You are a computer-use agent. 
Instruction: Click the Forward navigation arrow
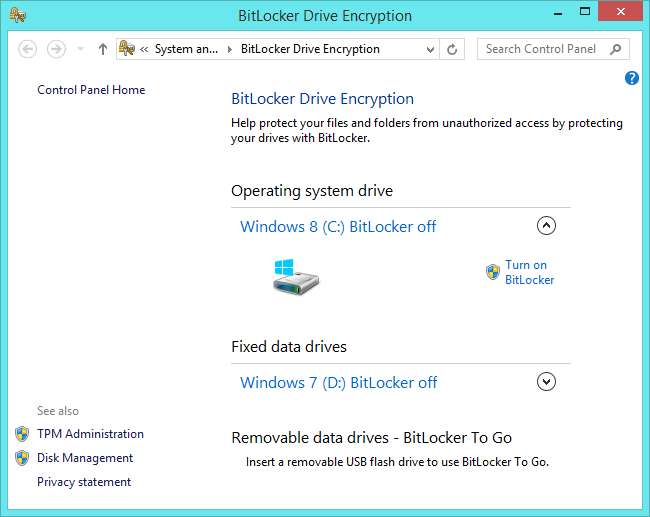pos(56,49)
